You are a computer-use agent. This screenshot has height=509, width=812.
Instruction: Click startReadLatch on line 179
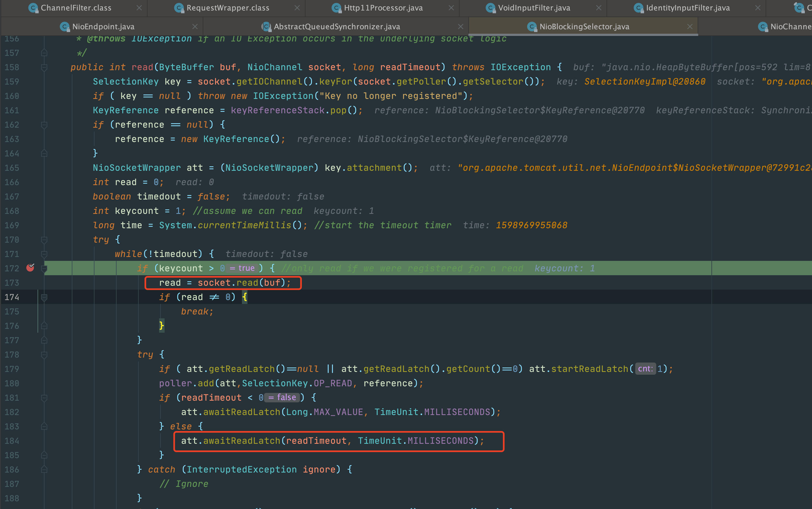(590, 369)
